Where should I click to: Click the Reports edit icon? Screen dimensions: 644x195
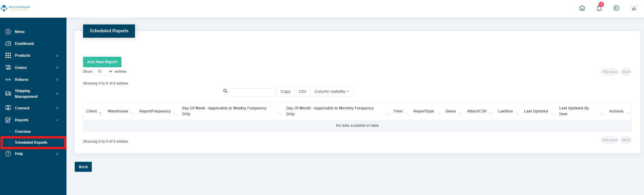8,120
